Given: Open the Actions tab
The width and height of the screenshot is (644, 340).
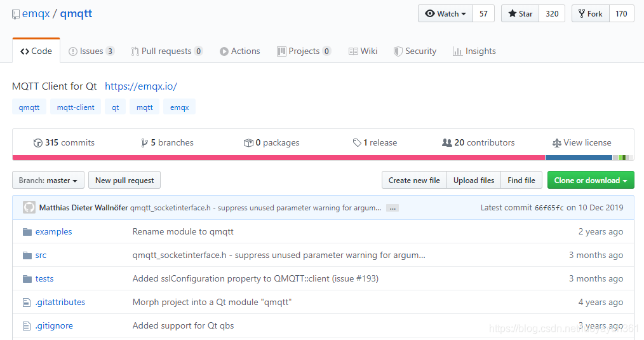Looking at the screenshot, I should click(240, 51).
